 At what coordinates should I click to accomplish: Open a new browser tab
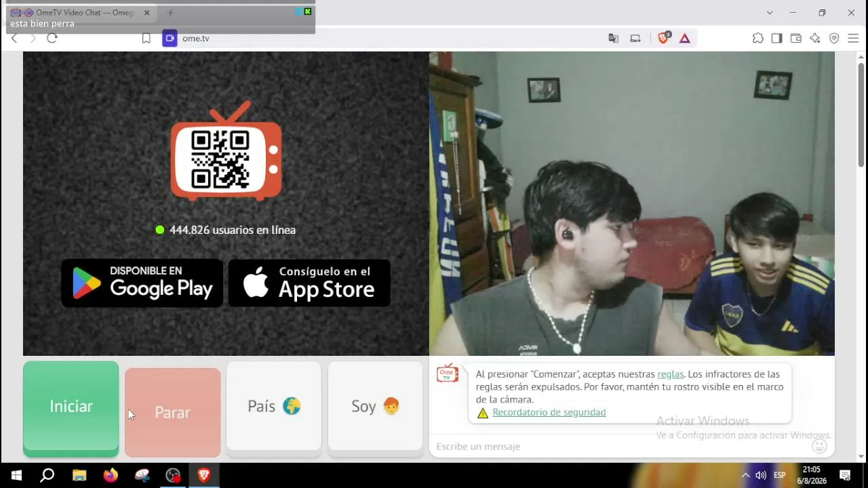point(170,13)
